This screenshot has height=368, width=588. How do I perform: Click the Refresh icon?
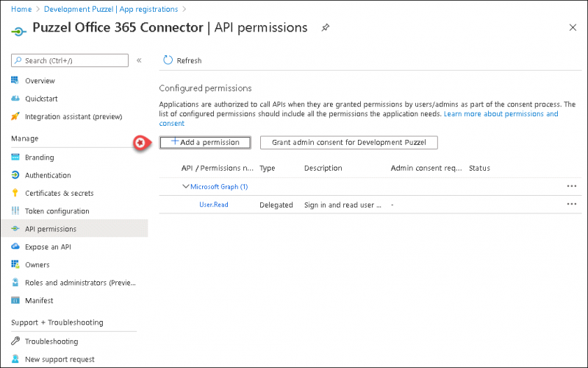coord(168,60)
